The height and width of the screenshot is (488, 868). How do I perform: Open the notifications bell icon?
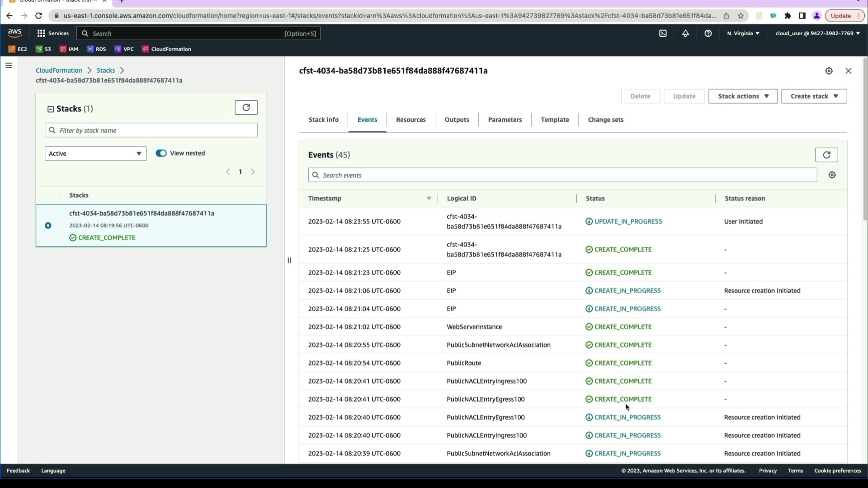point(685,33)
